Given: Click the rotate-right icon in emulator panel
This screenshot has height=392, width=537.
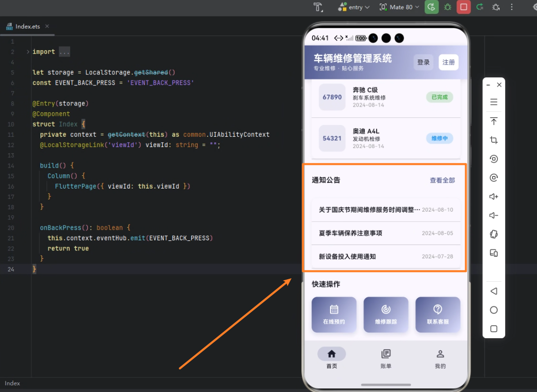Looking at the screenshot, I should pos(493,178).
